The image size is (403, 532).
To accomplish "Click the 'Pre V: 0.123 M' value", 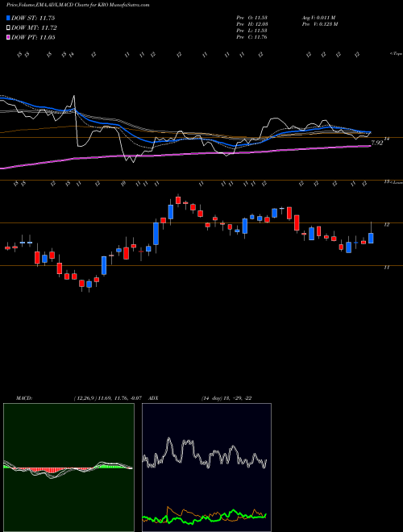I will tap(319, 24).
